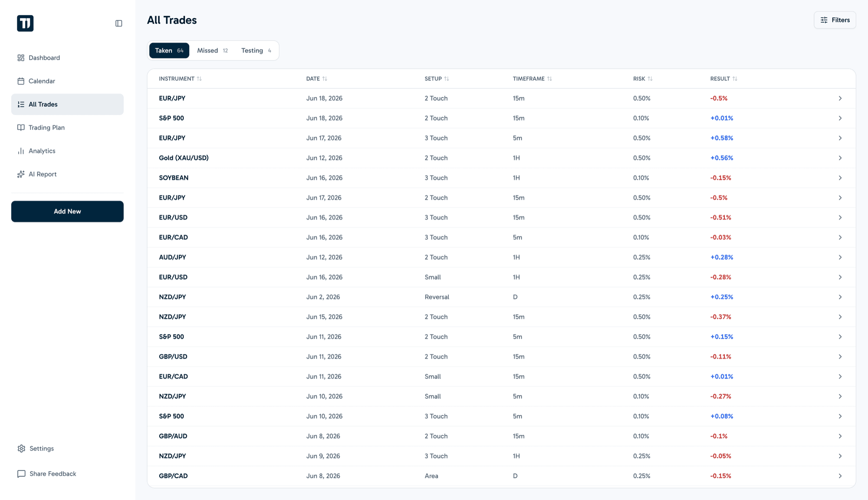
Task: Click the Share Feedback chat icon
Action: point(21,474)
